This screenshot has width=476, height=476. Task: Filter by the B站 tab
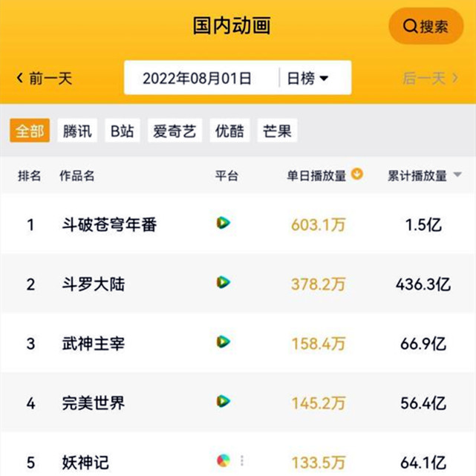click(123, 131)
